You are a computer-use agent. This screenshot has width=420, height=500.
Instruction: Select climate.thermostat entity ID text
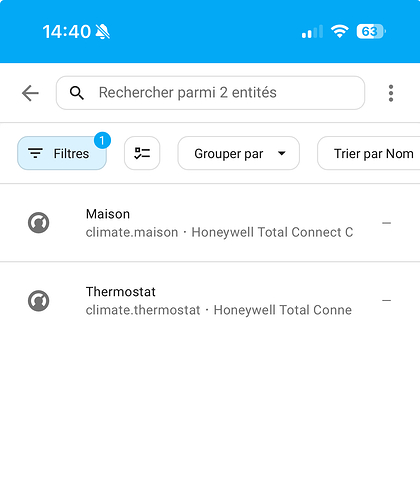pyautogui.click(x=143, y=310)
